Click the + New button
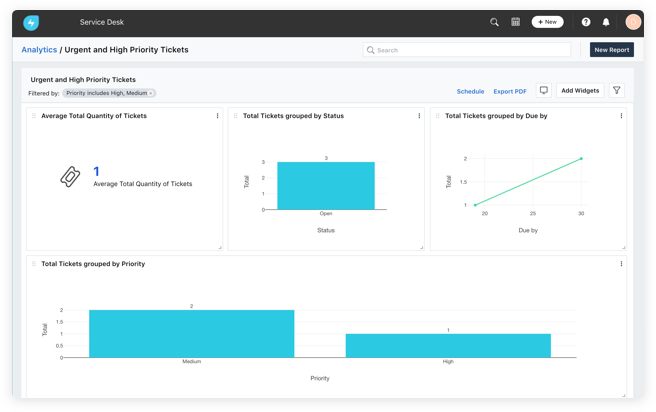 (x=547, y=22)
